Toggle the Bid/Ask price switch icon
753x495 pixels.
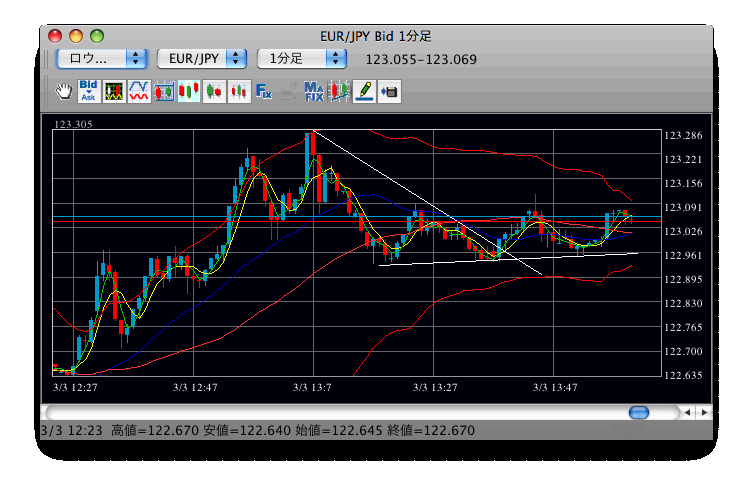[88, 91]
